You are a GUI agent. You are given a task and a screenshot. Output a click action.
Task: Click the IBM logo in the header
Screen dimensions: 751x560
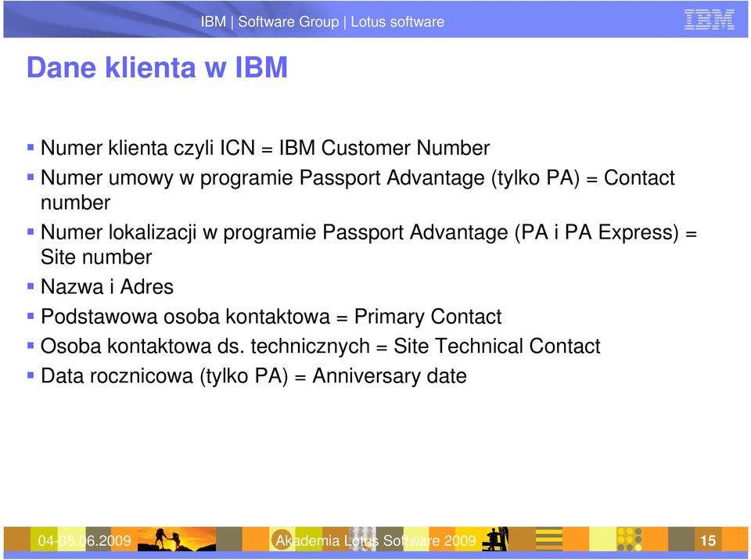tap(709, 20)
